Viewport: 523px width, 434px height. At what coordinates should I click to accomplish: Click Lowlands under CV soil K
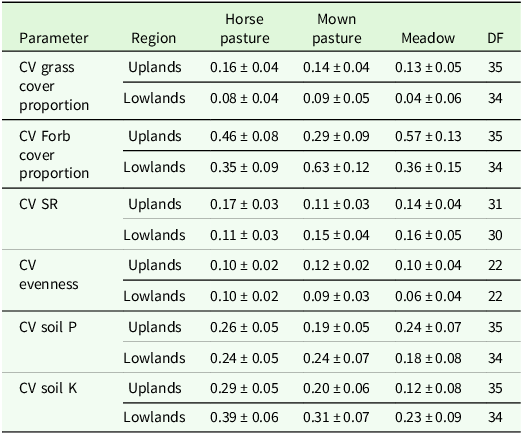pos(154,417)
